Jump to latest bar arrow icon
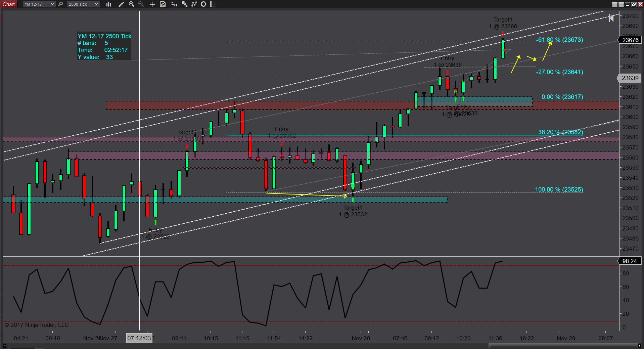The width and height of the screenshot is (644, 349). pyautogui.click(x=611, y=18)
